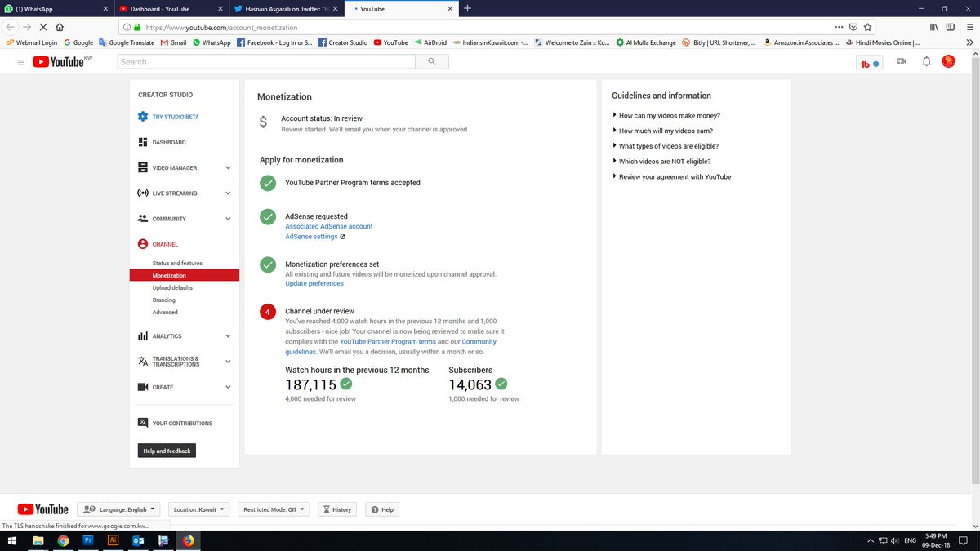Click the Help and feedback button
The image size is (980, 551).
(167, 451)
